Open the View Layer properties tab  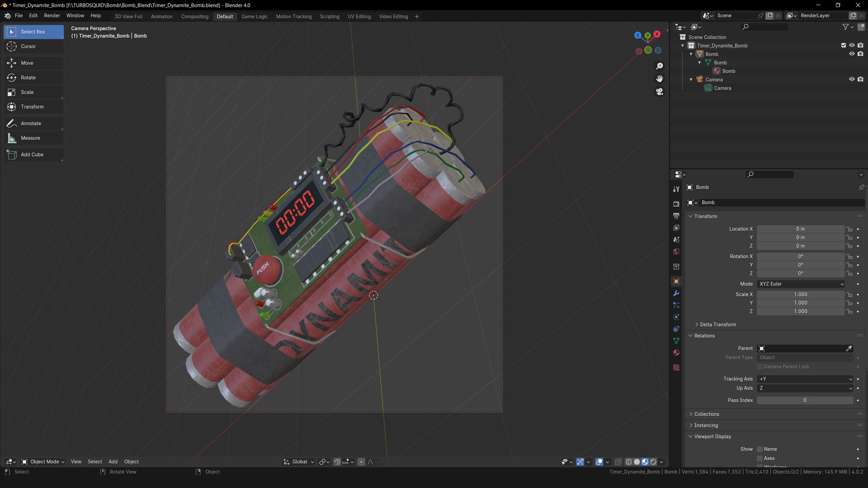676,228
